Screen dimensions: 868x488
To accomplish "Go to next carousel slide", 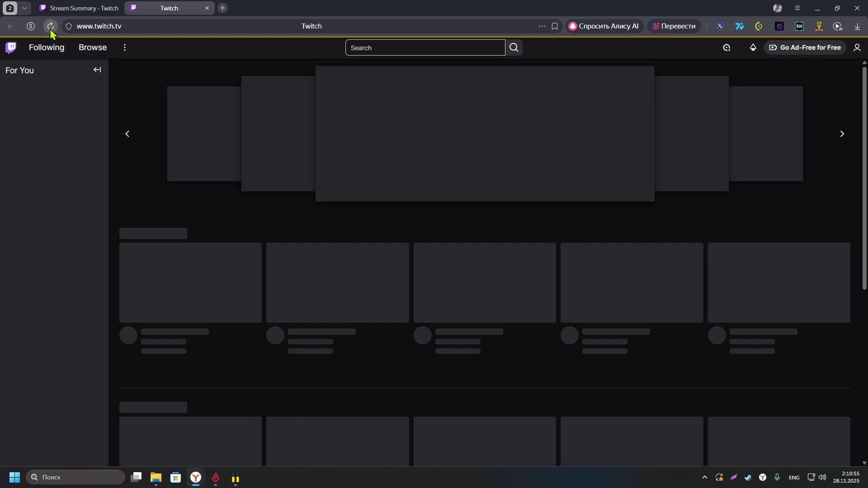I will pos(842,134).
